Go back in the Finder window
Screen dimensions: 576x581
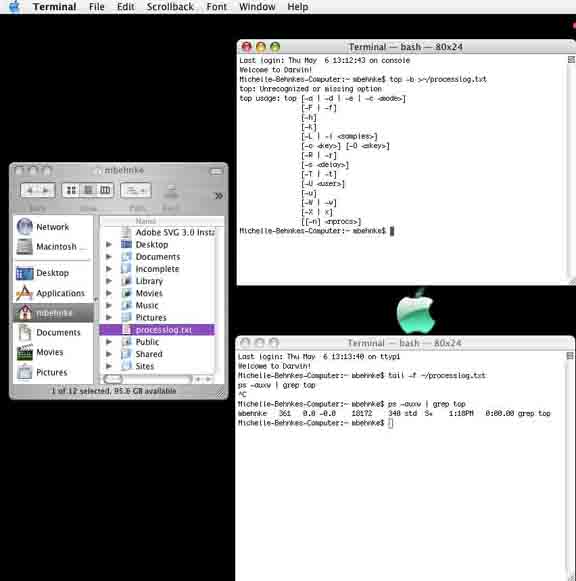coord(30,190)
